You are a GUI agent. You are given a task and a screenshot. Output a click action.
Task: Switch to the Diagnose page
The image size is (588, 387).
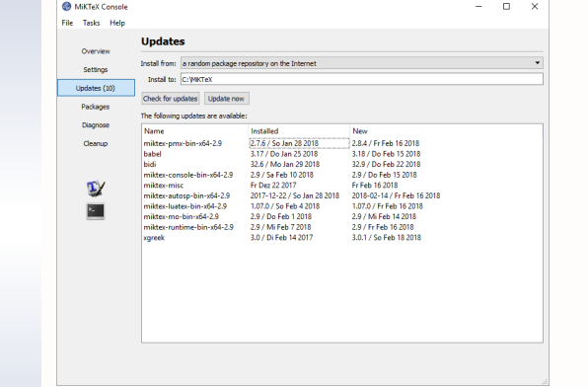click(x=96, y=125)
